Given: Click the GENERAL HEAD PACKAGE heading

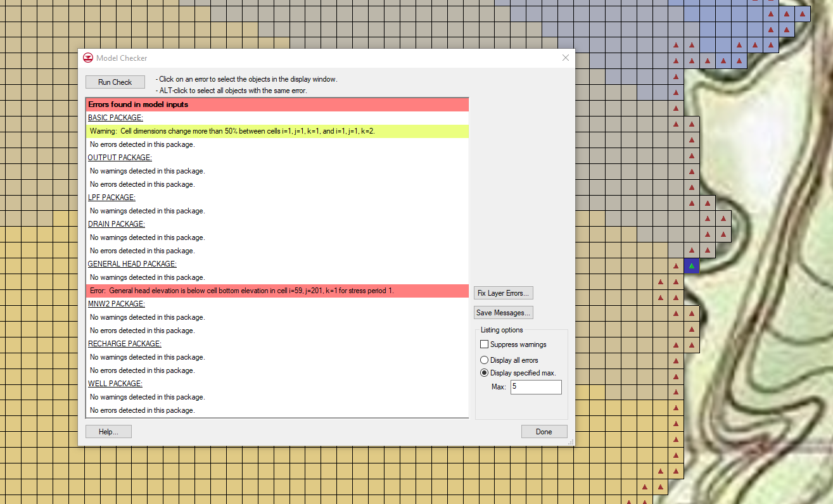Looking at the screenshot, I should (x=132, y=264).
